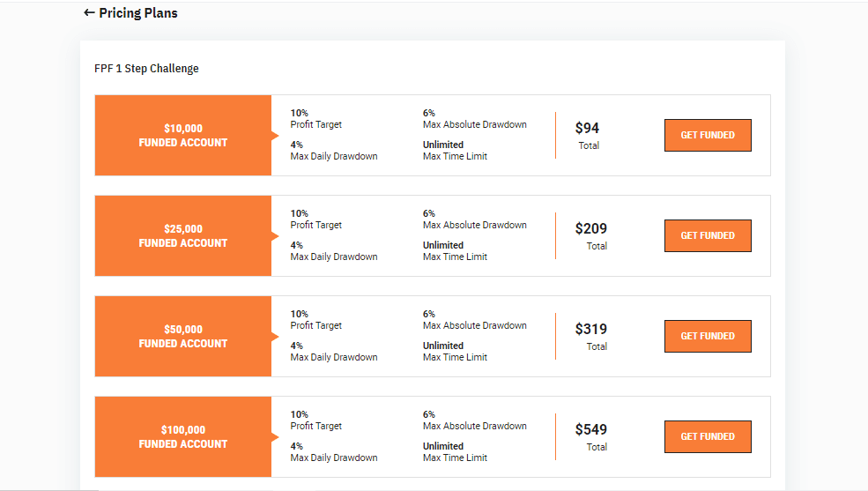Click Profit Target in the $10,000 row

pyautogui.click(x=316, y=124)
